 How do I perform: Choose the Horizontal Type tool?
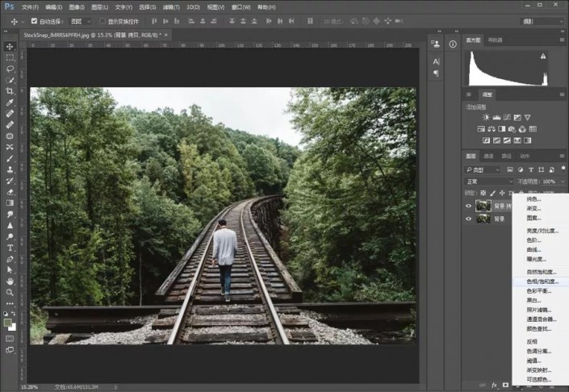tap(10, 248)
